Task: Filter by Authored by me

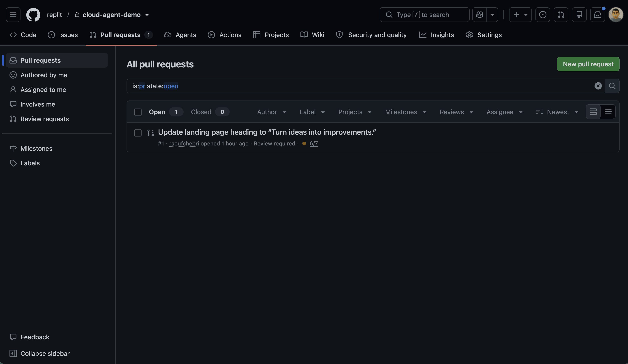Action: (57, 75)
